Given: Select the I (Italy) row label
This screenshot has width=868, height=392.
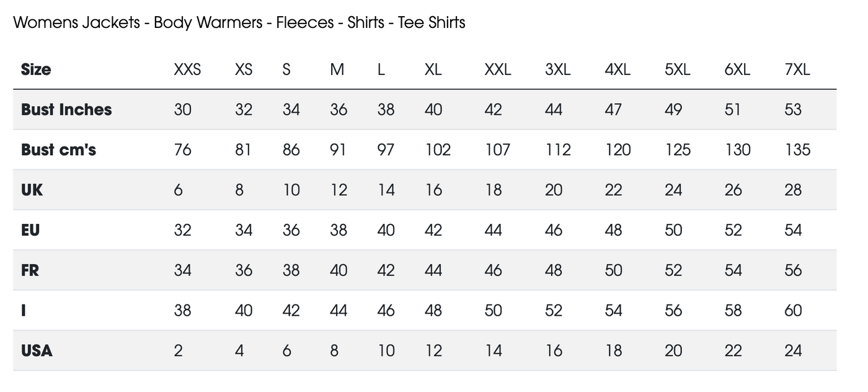Looking at the screenshot, I should (24, 311).
